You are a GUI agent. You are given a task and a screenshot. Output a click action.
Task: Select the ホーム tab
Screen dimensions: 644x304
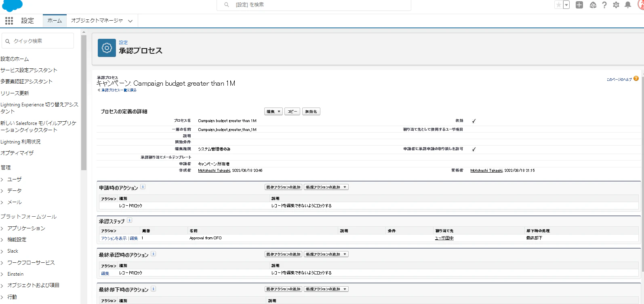tap(55, 21)
